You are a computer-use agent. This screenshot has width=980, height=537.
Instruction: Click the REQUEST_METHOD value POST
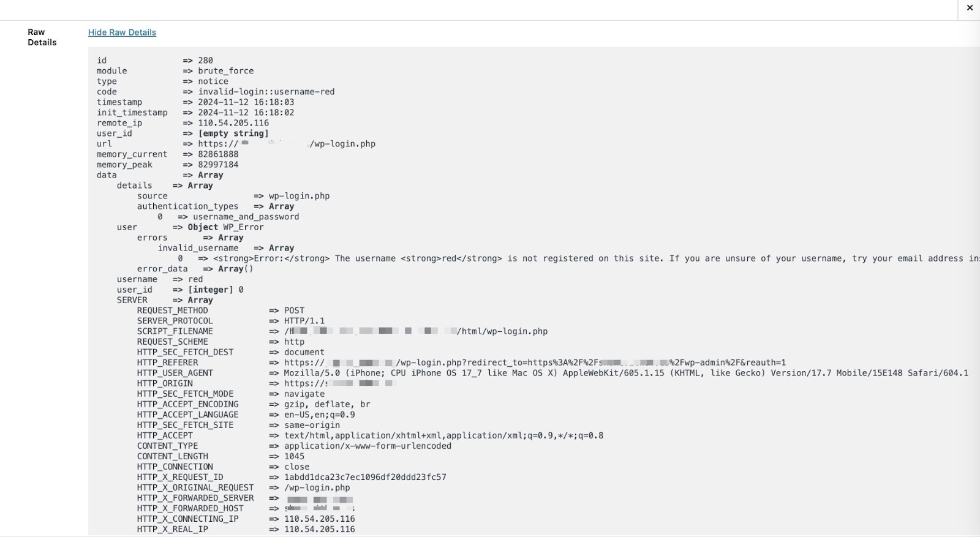[294, 310]
